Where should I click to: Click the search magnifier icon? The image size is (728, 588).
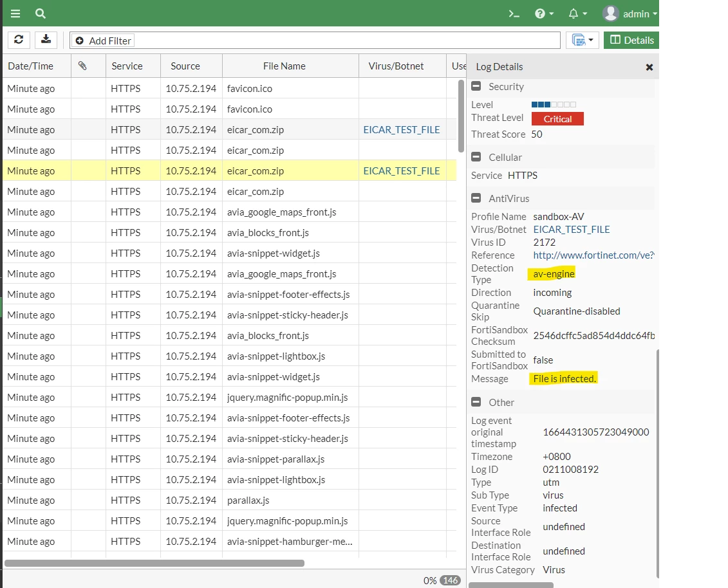coord(41,14)
